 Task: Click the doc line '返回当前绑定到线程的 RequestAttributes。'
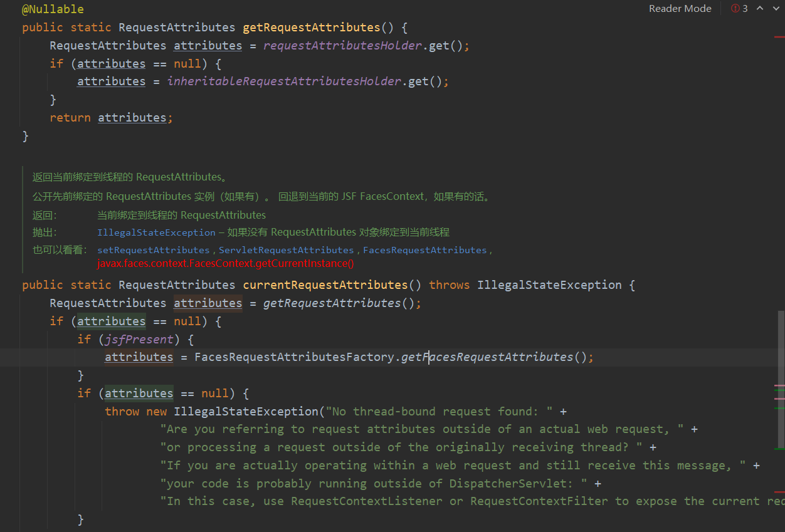[132, 177]
